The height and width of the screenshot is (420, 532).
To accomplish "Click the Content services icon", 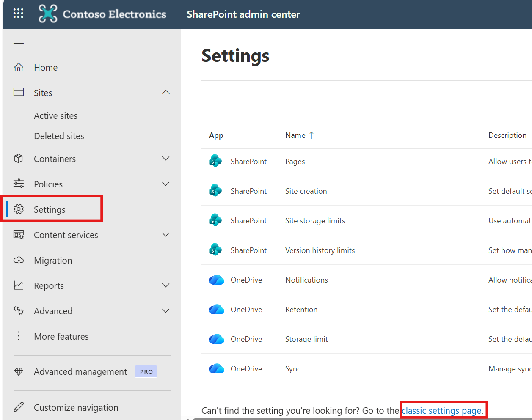I will [x=19, y=234].
